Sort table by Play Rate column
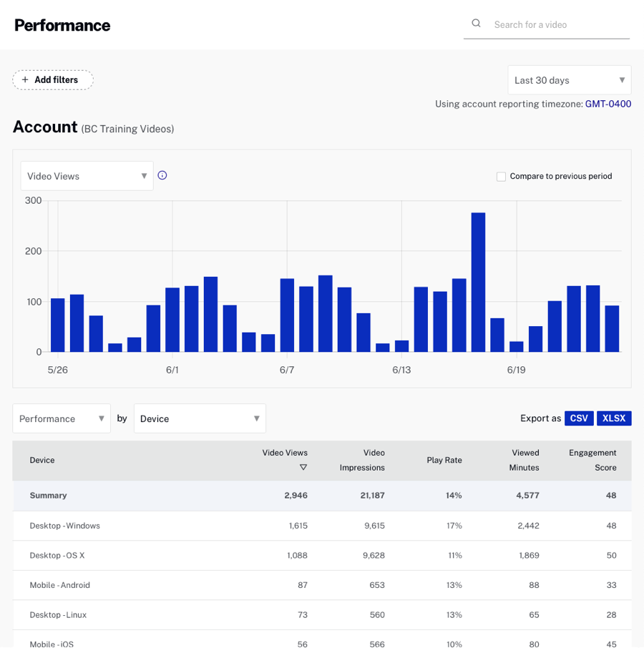The width and height of the screenshot is (644, 648). pos(444,460)
